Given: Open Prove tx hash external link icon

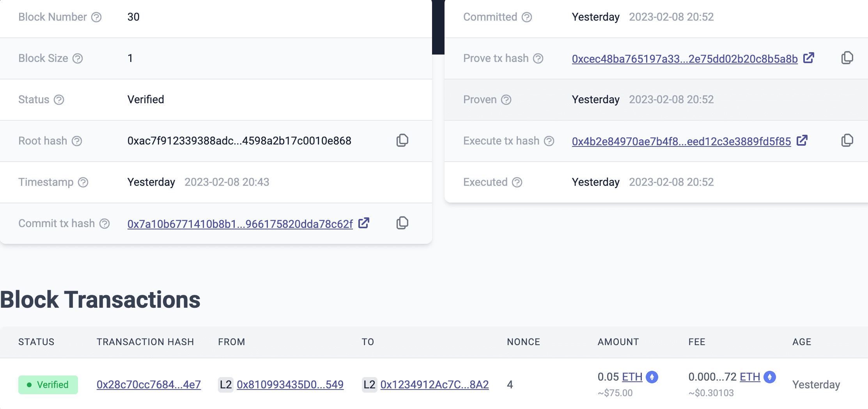Looking at the screenshot, I should point(809,58).
